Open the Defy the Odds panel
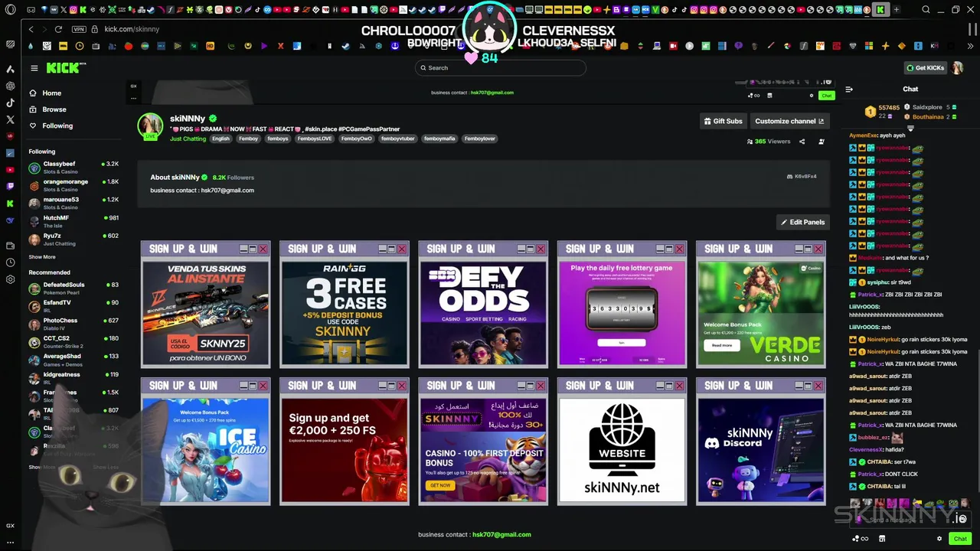This screenshot has height=551, width=980. point(483,305)
